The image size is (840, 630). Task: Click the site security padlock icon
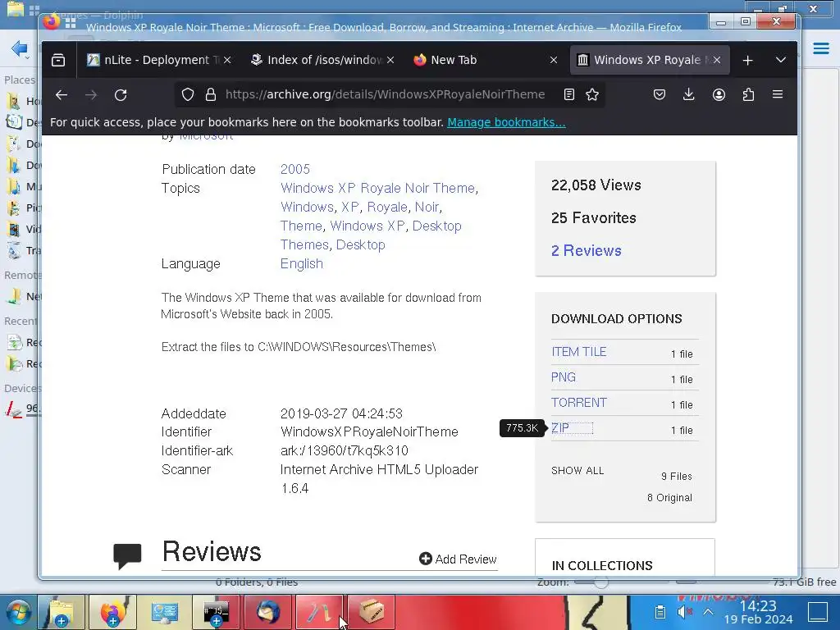click(211, 95)
